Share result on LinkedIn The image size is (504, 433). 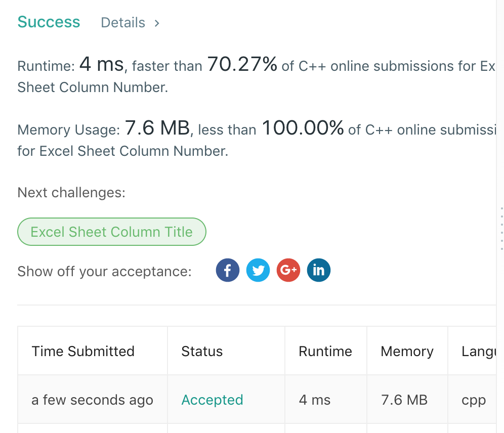click(318, 271)
